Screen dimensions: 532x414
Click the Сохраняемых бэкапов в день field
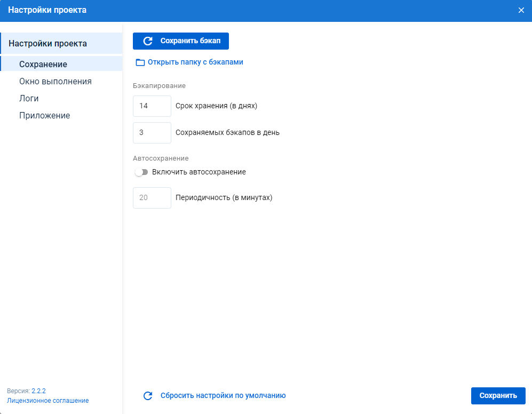pos(152,133)
